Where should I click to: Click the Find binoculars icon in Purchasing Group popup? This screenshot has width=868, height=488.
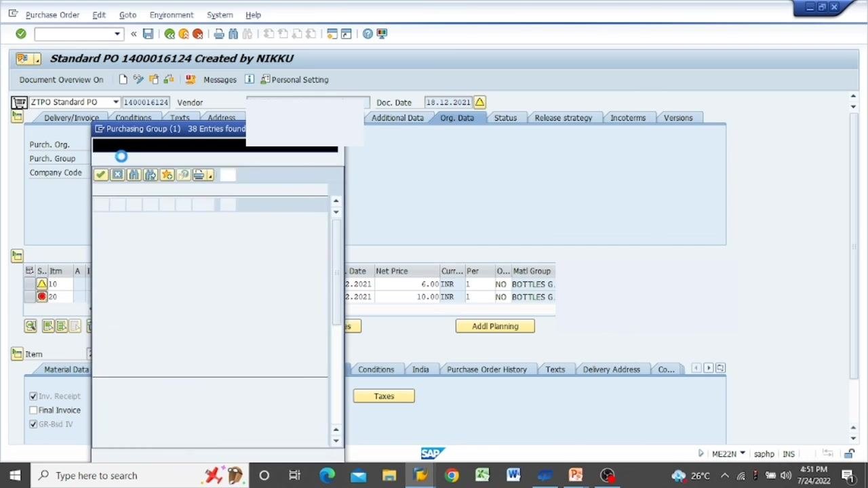[134, 175]
